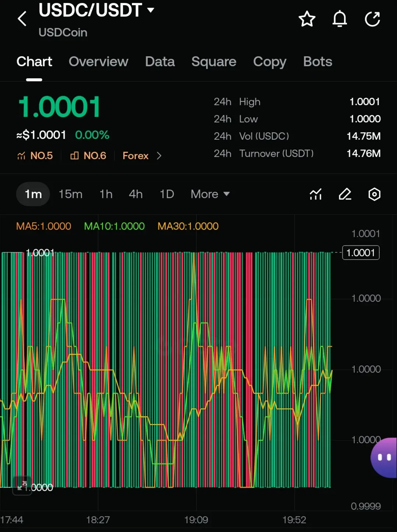
Task: Tap the 24h Turnover value 14.76M
Action: coord(364,154)
